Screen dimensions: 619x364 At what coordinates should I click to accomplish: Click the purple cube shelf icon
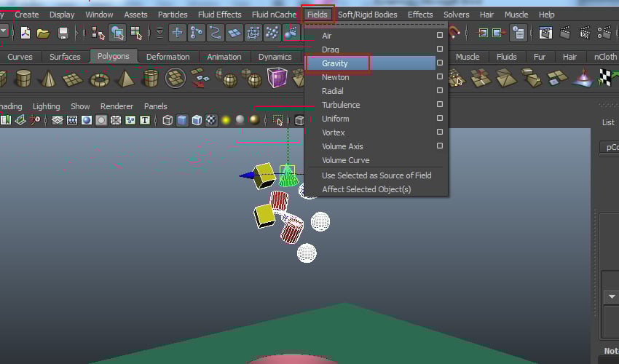[277, 77]
